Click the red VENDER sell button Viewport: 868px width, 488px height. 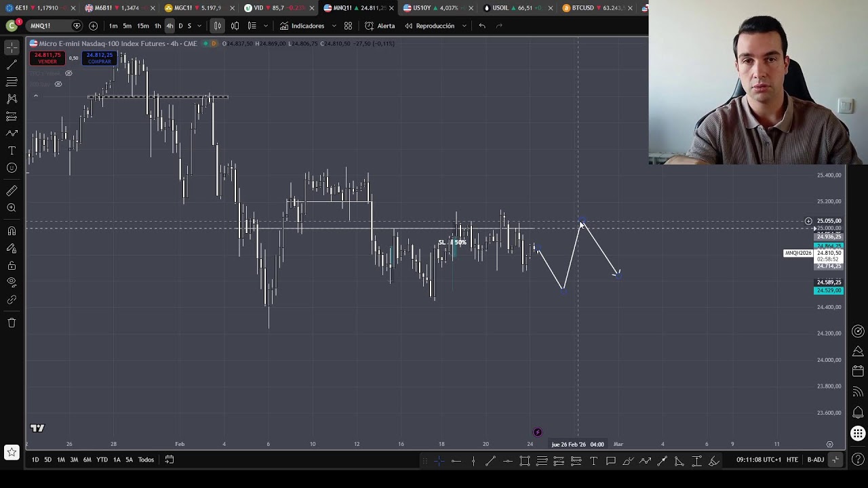(x=47, y=58)
